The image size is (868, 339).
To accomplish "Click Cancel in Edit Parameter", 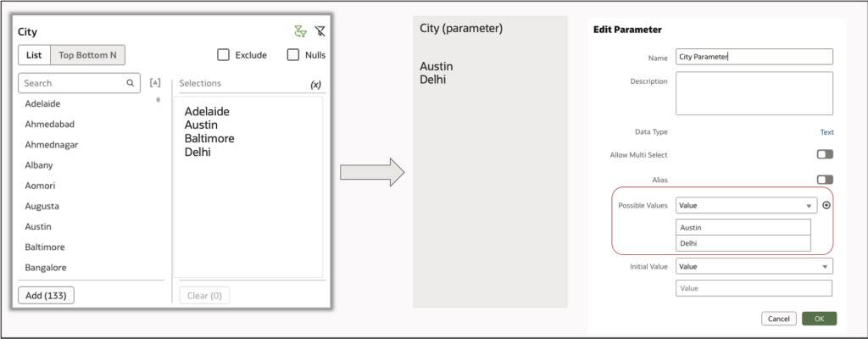I will (x=779, y=319).
